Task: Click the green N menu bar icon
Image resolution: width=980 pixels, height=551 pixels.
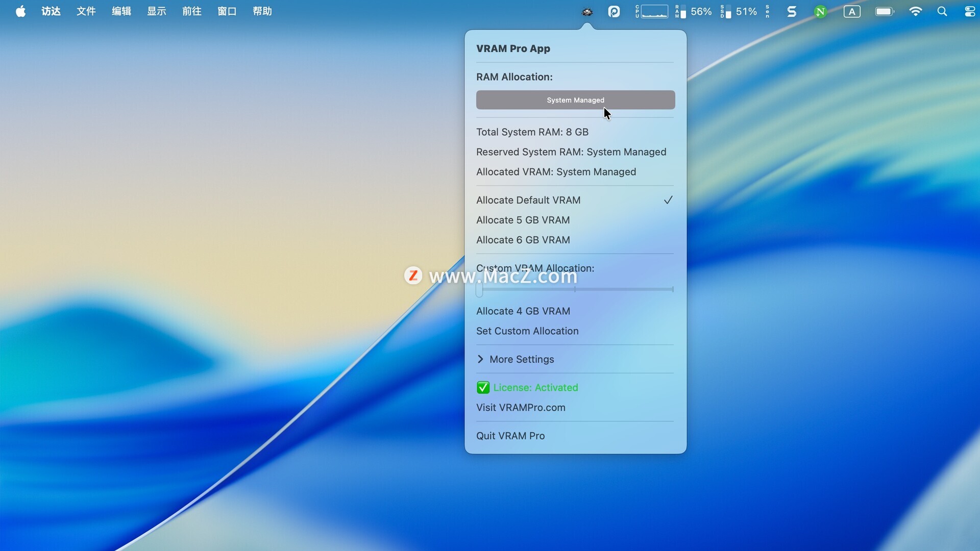Action: click(820, 11)
